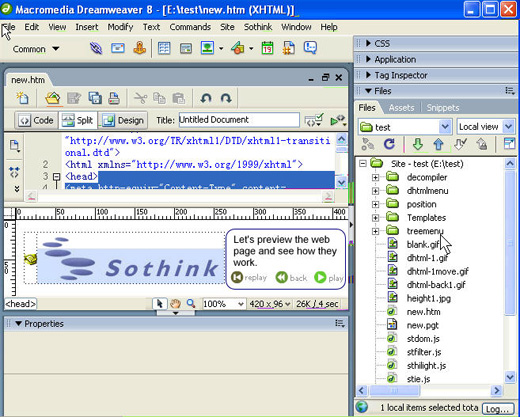The width and height of the screenshot is (520, 417).
Task: Click the Title input field
Action: pos(239,120)
